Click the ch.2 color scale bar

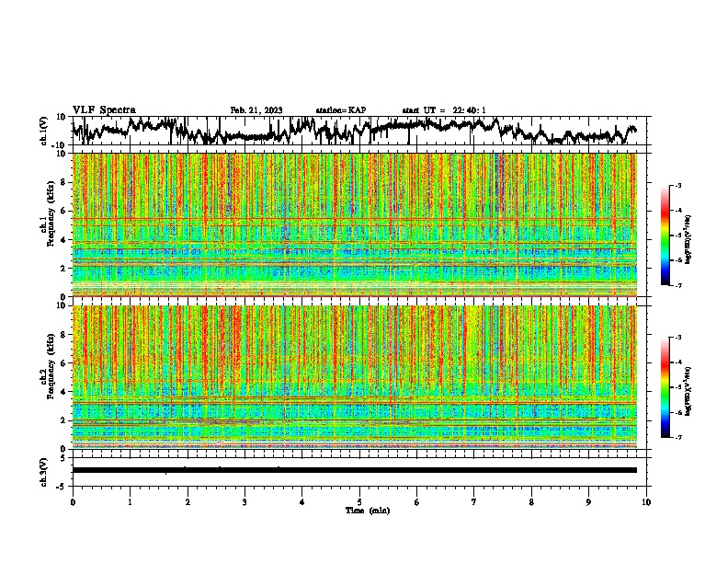pyautogui.click(x=665, y=387)
